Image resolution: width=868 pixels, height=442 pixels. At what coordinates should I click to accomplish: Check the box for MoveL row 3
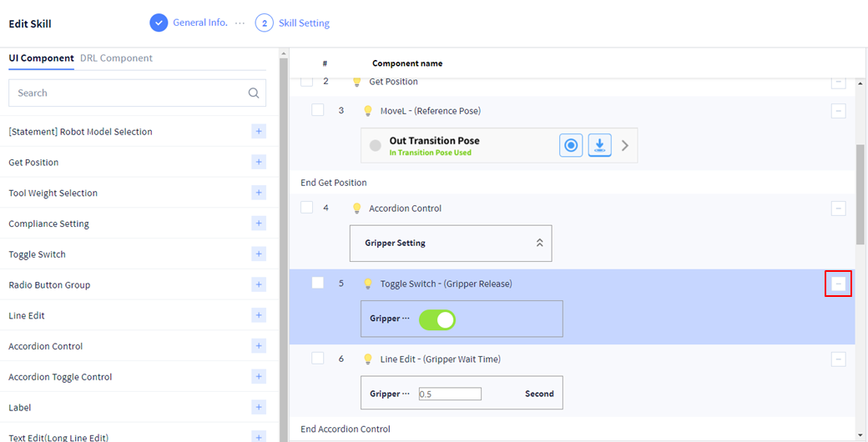pos(318,110)
